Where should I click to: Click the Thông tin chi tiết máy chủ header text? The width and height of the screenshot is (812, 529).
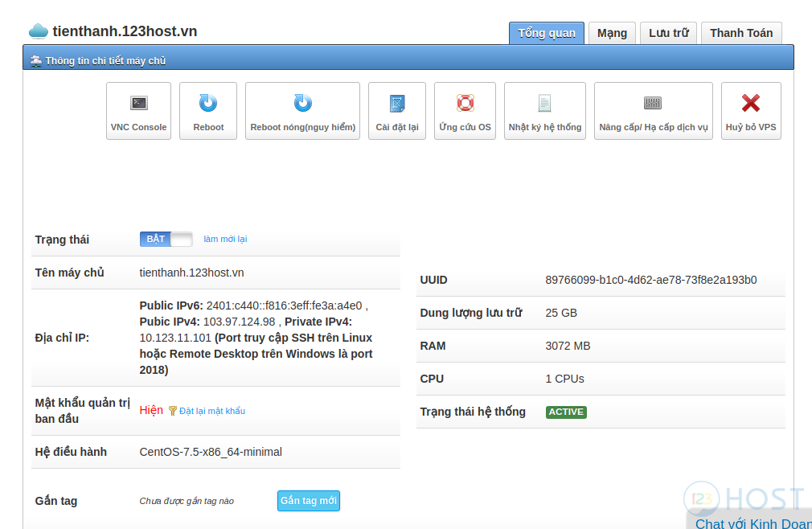click(105, 61)
